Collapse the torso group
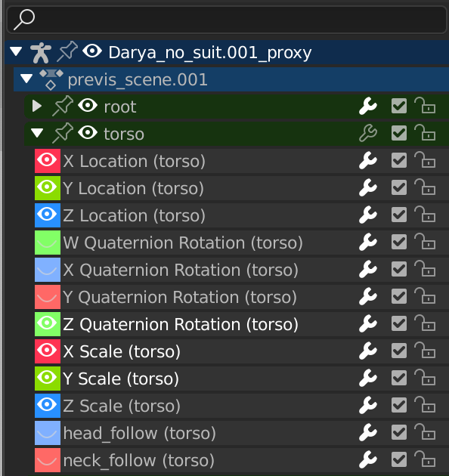This screenshot has width=449, height=476. coord(37,133)
